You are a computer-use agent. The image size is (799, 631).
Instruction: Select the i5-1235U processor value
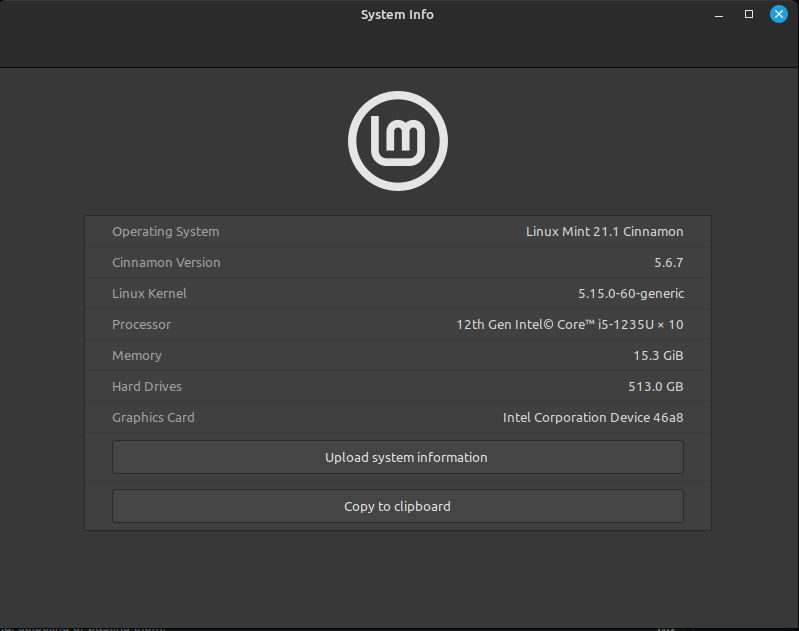570,325
